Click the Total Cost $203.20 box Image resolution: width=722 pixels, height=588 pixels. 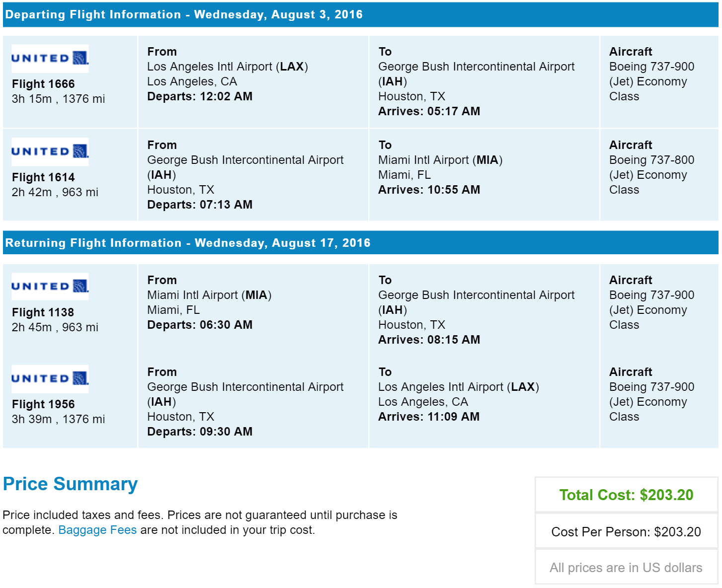tap(627, 495)
